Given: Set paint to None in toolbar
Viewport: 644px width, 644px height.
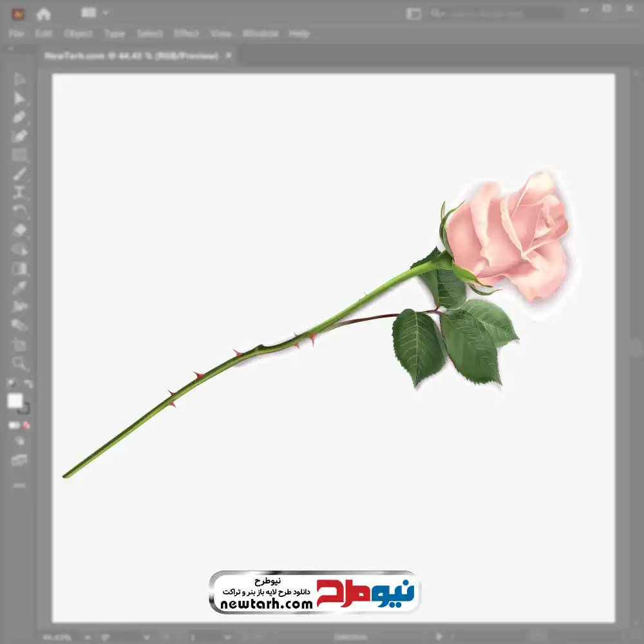Looking at the screenshot, I should (27, 425).
